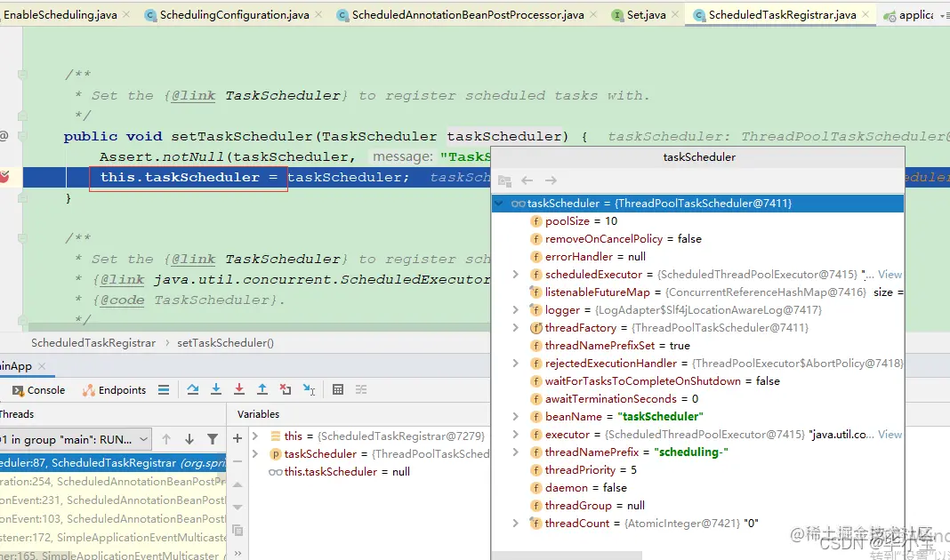Expand the 'this' variable in Variables
This screenshot has height=560, width=950.
[x=255, y=436]
